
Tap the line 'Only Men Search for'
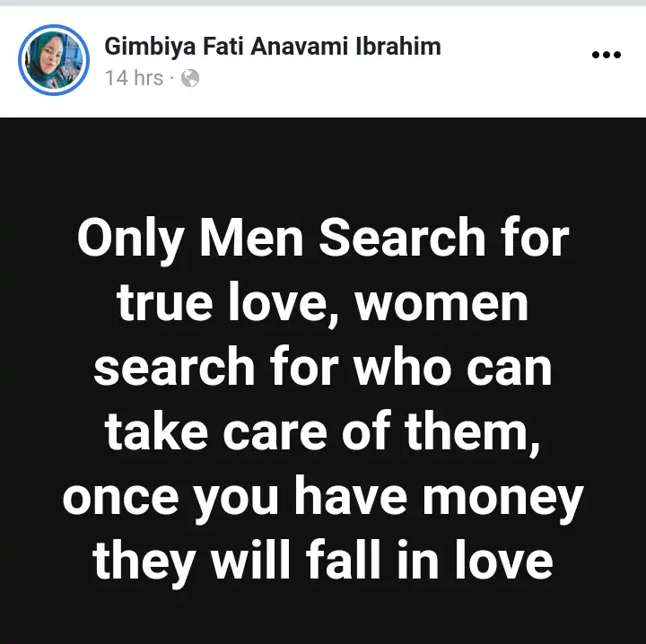[x=323, y=239]
